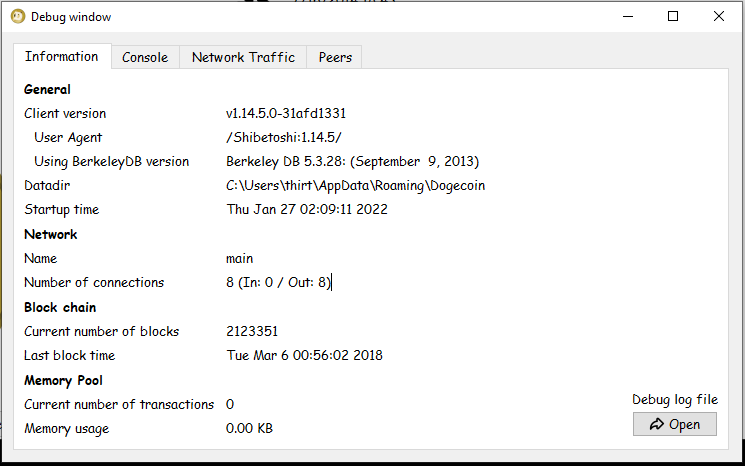Click the Datadir path text
Viewport: 745px width, 466px height.
pyautogui.click(x=356, y=185)
